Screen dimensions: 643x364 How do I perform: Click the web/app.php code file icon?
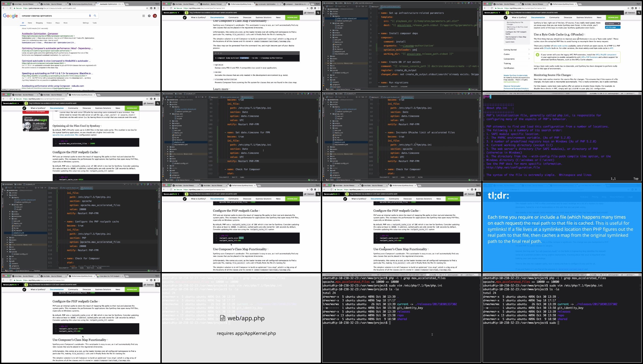(223, 318)
